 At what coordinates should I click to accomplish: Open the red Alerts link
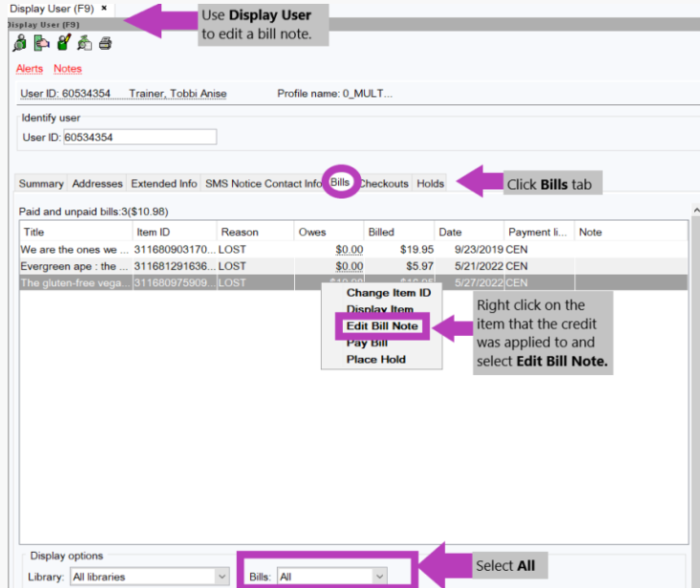pos(30,69)
